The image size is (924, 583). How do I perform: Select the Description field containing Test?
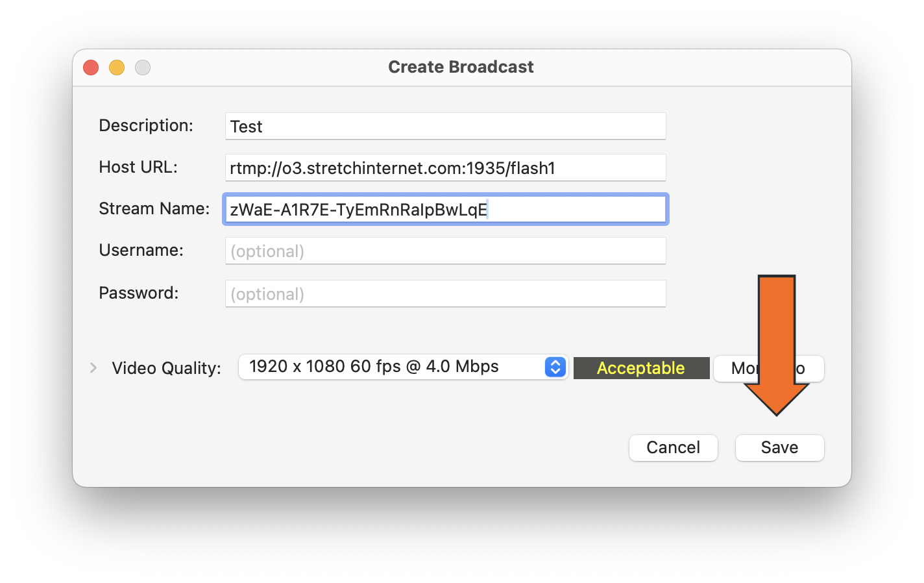point(445,126)
